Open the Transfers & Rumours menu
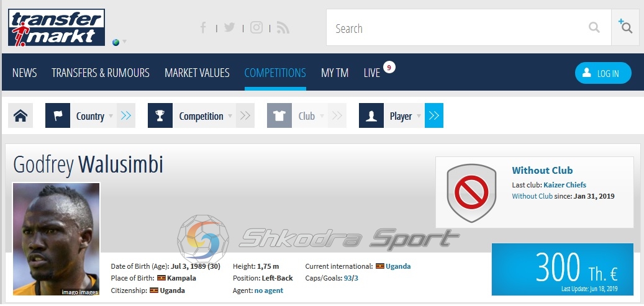The height and width of the screenshot is (306, 644). (x=101, y=73)
